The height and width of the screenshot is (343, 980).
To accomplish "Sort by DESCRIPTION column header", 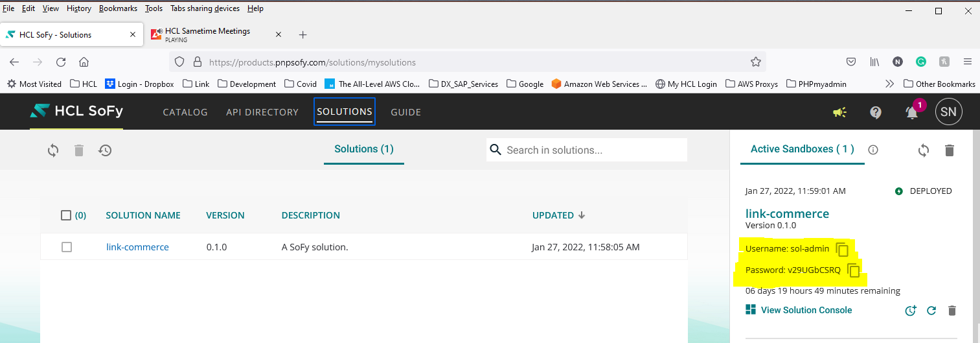I will (311, 215).
